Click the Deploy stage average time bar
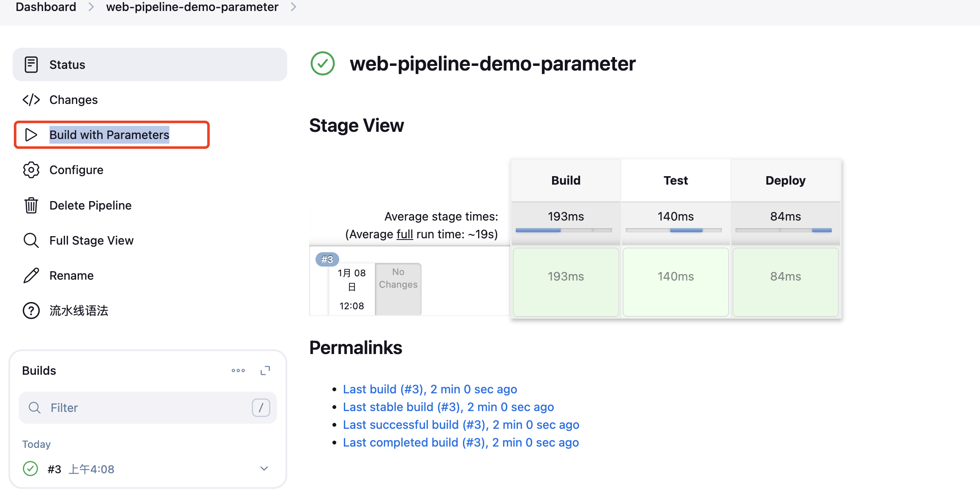Image resolution: width=980 pixels, height=496 pixels. tap(784, 230)
